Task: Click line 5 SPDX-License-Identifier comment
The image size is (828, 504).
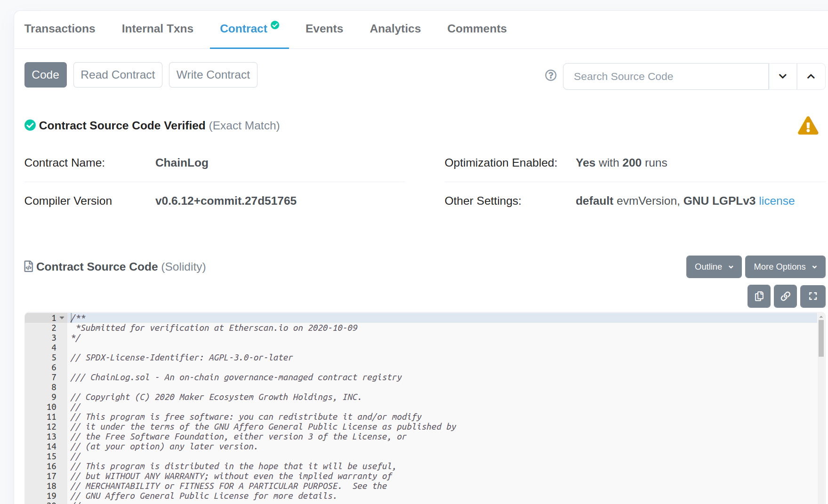Action: point(182,358)
